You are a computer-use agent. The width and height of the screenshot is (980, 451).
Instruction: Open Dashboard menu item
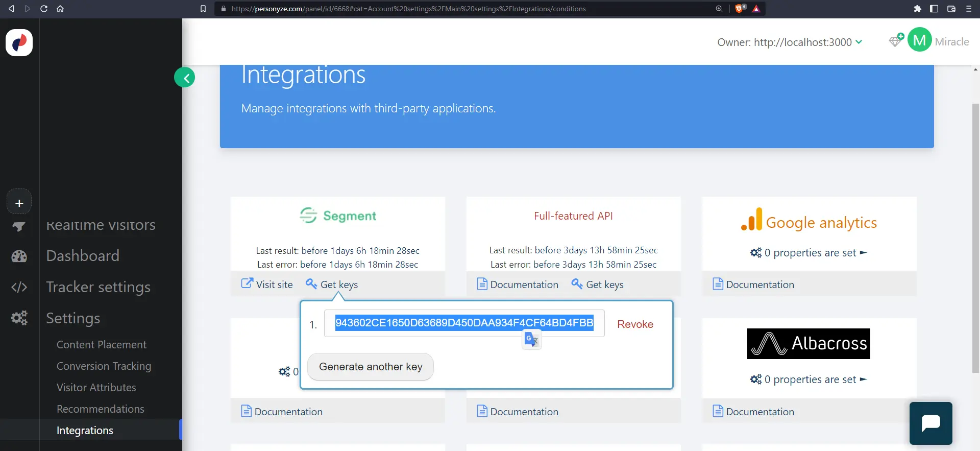[83, 256]
